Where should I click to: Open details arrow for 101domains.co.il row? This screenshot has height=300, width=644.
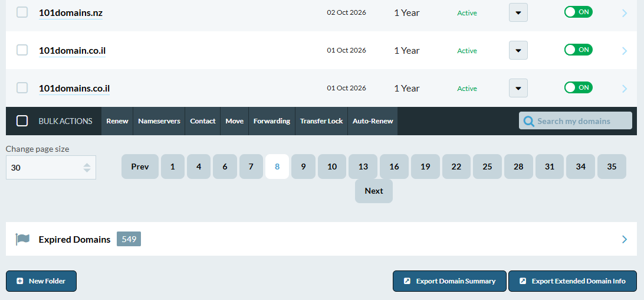[625, 89]
